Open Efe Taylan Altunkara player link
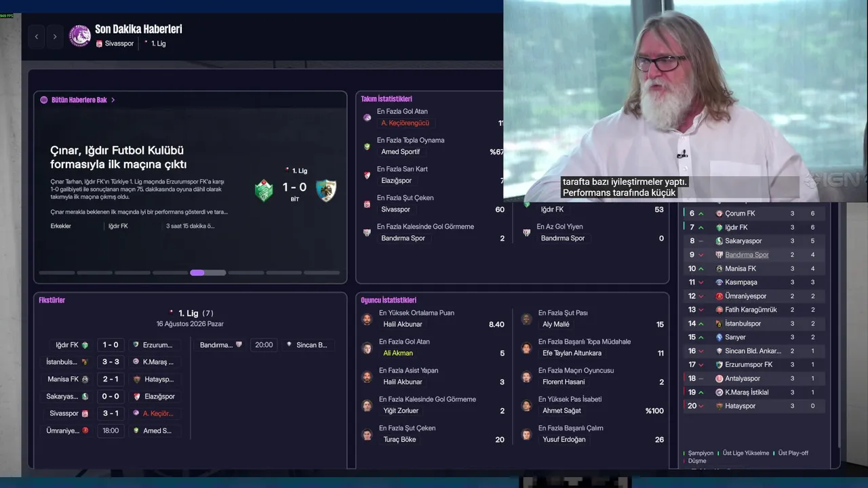 pyautogui.click(x=572, y=353)
